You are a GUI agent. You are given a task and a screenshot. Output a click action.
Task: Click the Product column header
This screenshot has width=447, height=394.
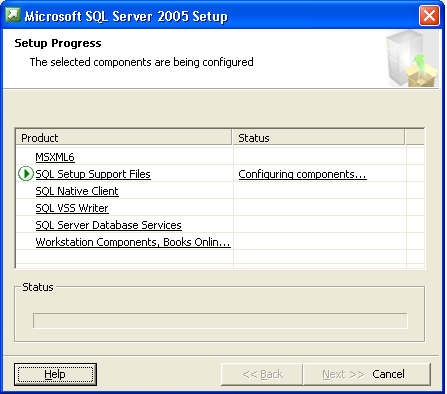click(124, 138)
